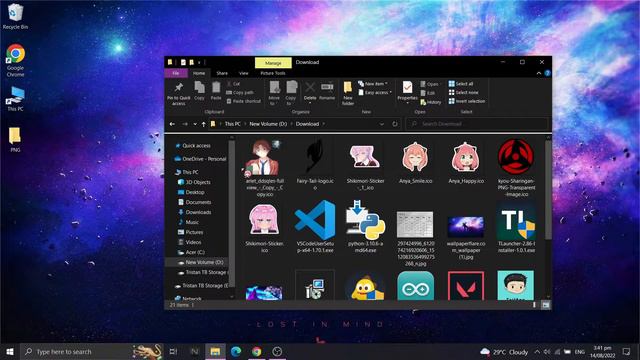Select the TLauncher installer exe file
640x360 pixels.
tap(516, 227)
